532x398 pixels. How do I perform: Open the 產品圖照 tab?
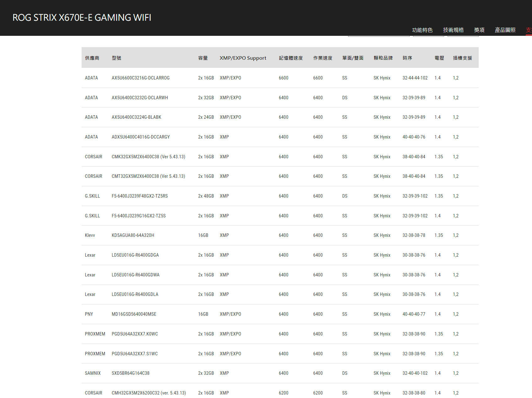(x=505, y=30)
